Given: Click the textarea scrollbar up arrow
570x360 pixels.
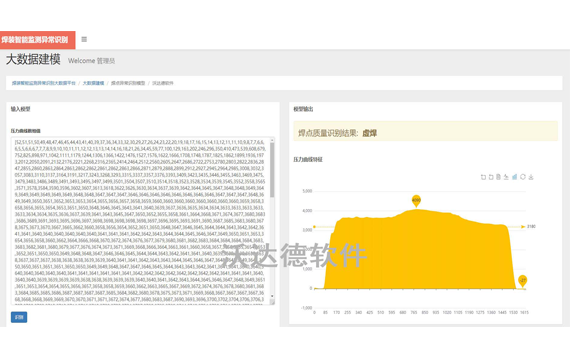Looking at the screenshot, I should (x=272, y=140).
